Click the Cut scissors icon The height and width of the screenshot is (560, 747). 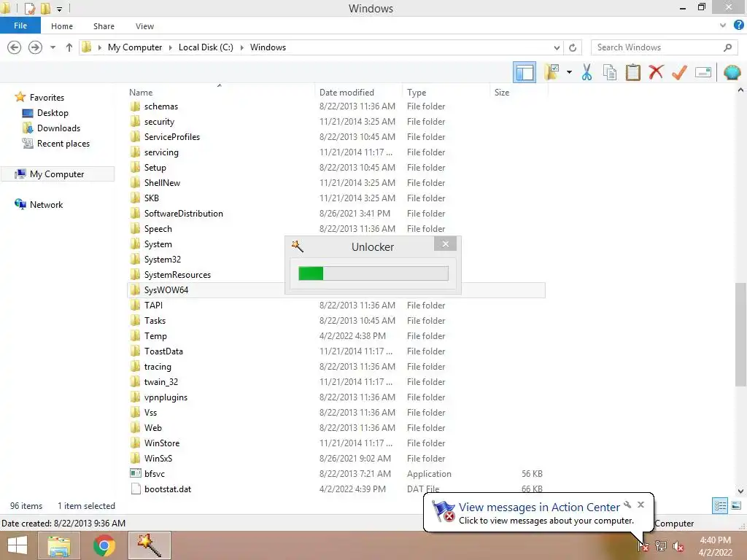(x=587, y=72)
